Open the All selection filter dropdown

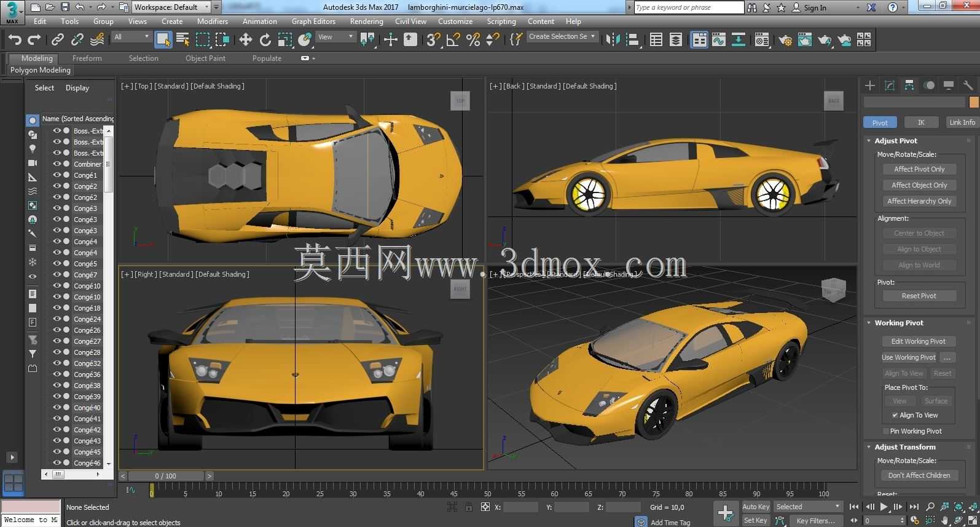coord(131,37)
